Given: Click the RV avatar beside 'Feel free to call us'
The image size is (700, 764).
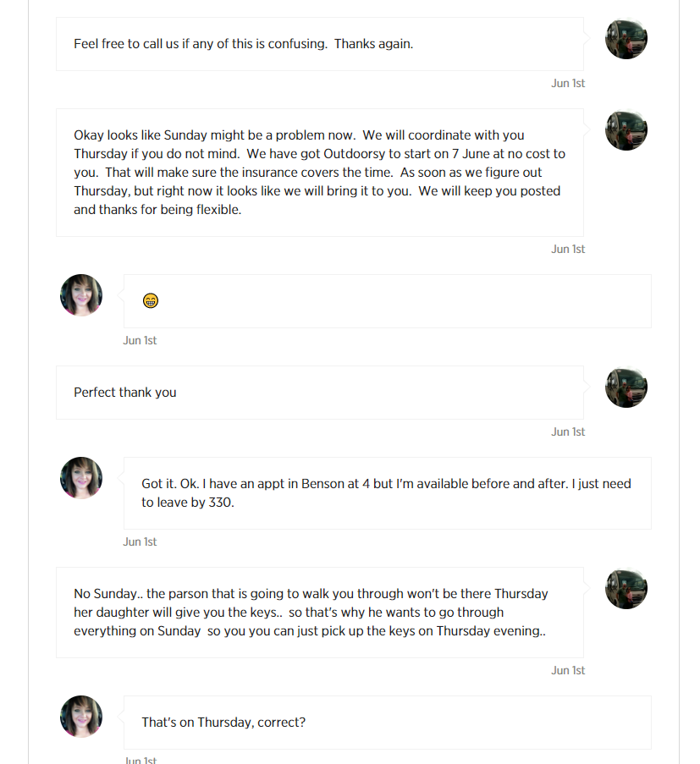Looking at the screenshot, I should coord(626,38).
